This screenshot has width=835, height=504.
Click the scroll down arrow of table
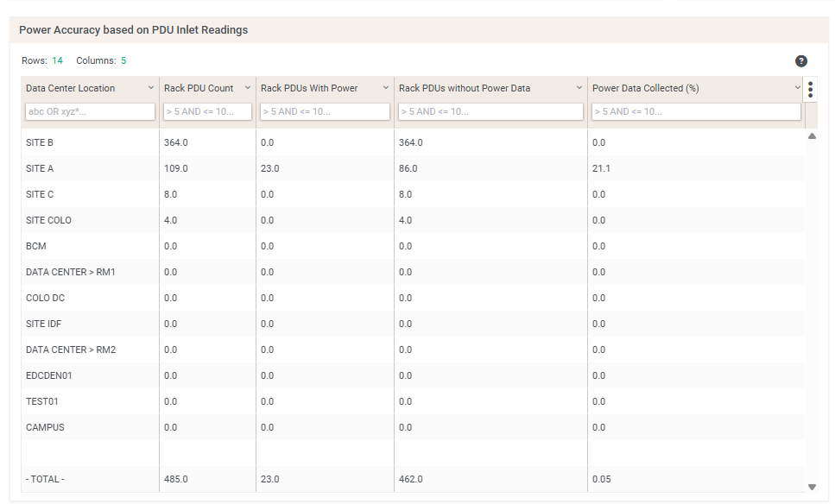[x=812, y=487]
